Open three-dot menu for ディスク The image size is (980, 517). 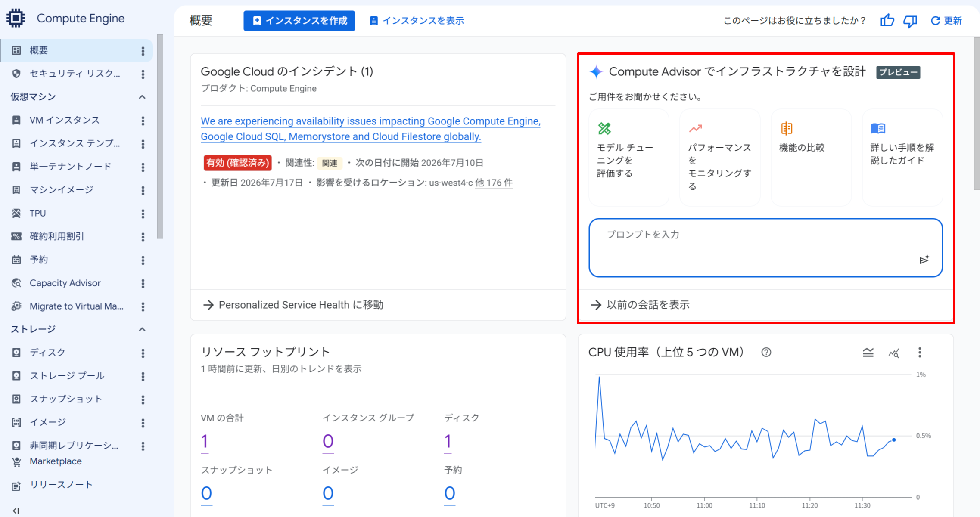[x=143, y=353]
